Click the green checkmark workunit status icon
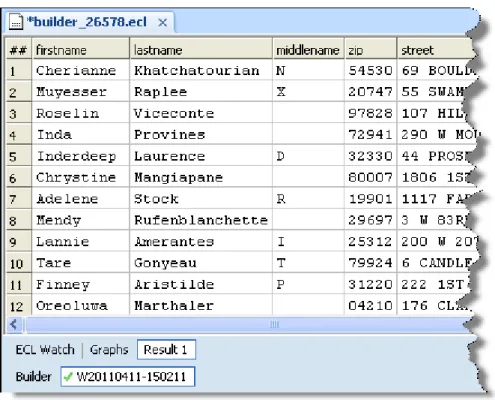The image size is (495, 403). click(68, 377)
